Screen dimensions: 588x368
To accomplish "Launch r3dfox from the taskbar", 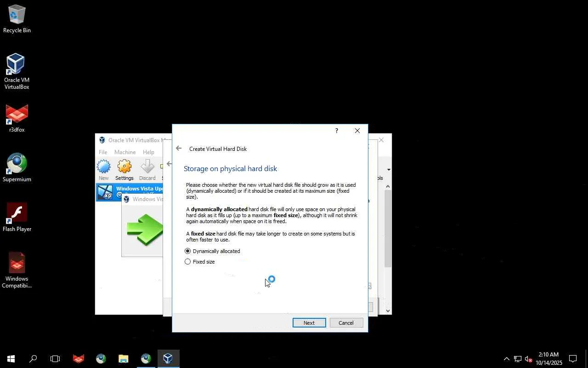I will click(x=79, y=359).
